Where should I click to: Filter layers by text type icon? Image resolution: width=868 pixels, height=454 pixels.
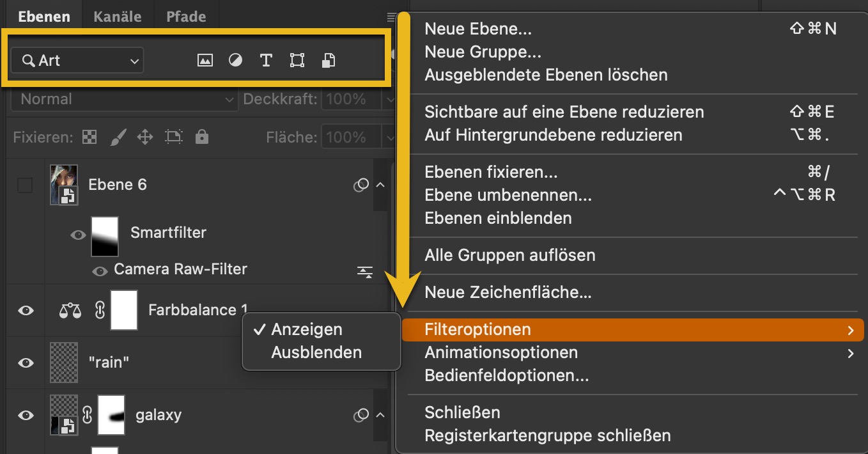[266, 61]
